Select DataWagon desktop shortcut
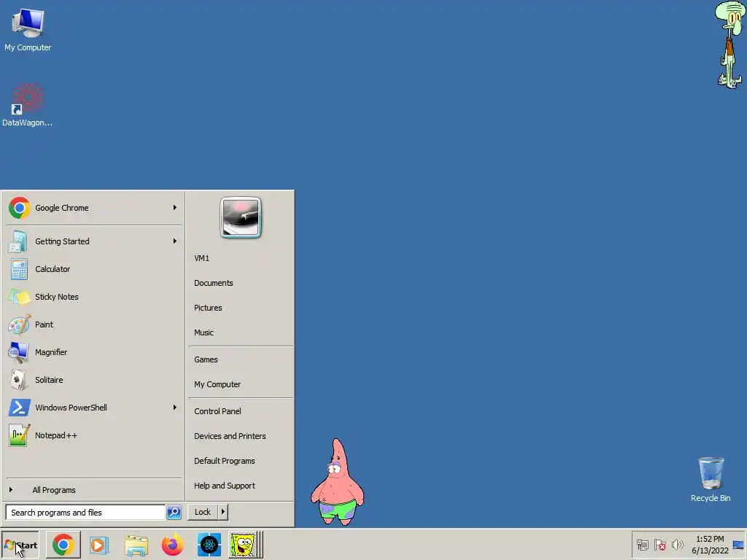 point(27,105)
